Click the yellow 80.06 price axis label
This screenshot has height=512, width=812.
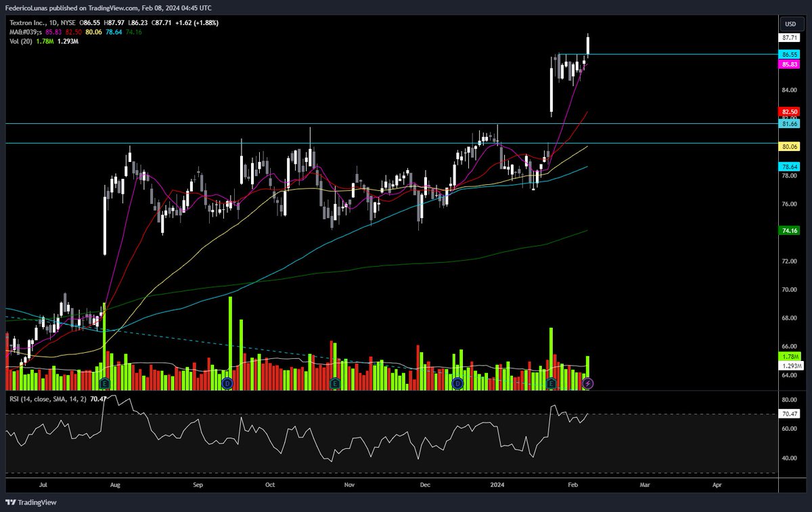[790, 146]
